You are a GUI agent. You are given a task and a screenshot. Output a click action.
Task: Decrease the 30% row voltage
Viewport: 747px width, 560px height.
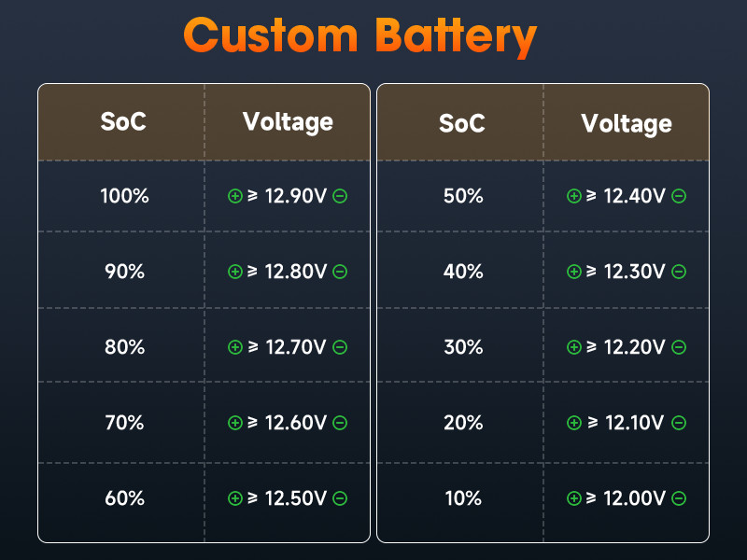point(679,347)
